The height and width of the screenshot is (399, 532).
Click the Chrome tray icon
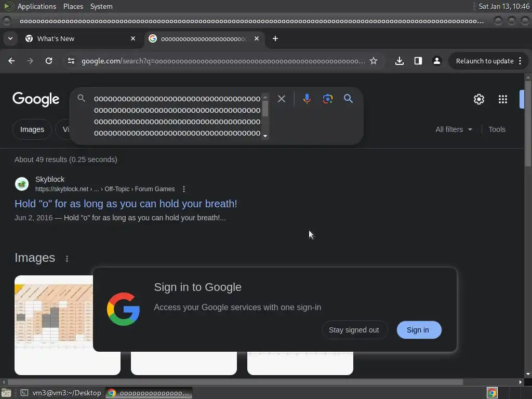click(492, 393)
